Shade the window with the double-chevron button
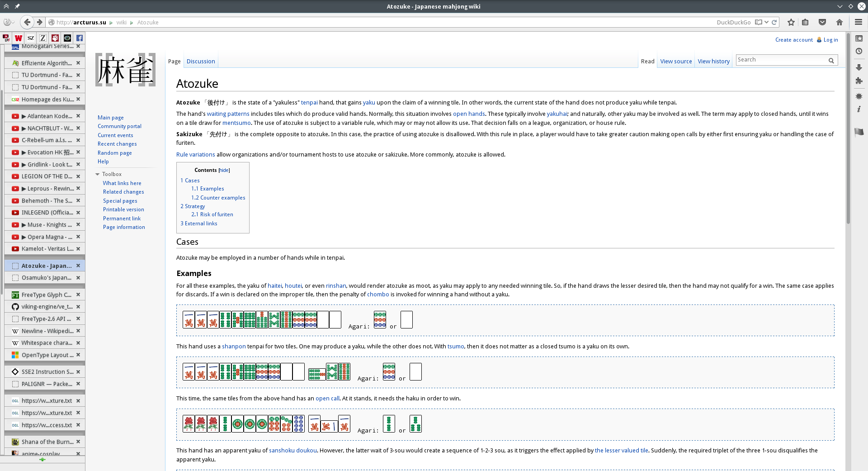 point(6,6)
